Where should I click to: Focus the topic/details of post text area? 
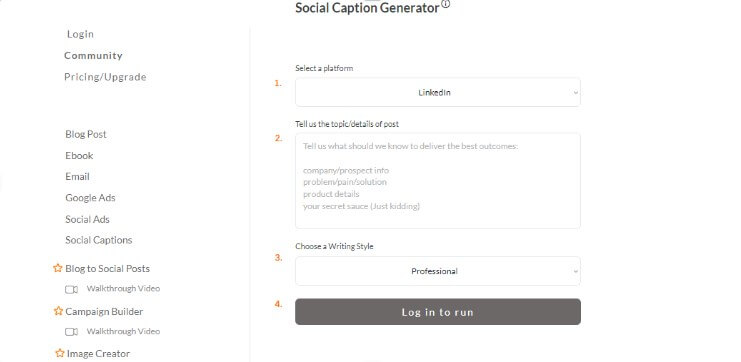tap(438, 181)
